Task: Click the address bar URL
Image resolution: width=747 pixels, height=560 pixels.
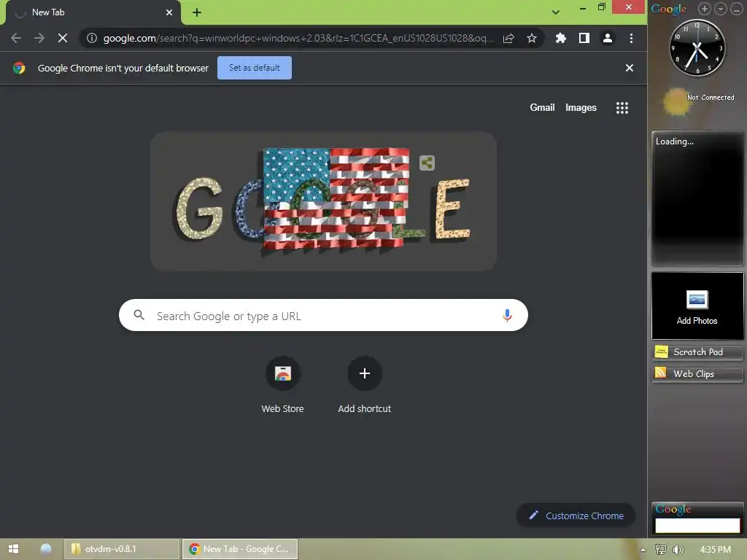Action: (x=298, y=38)
